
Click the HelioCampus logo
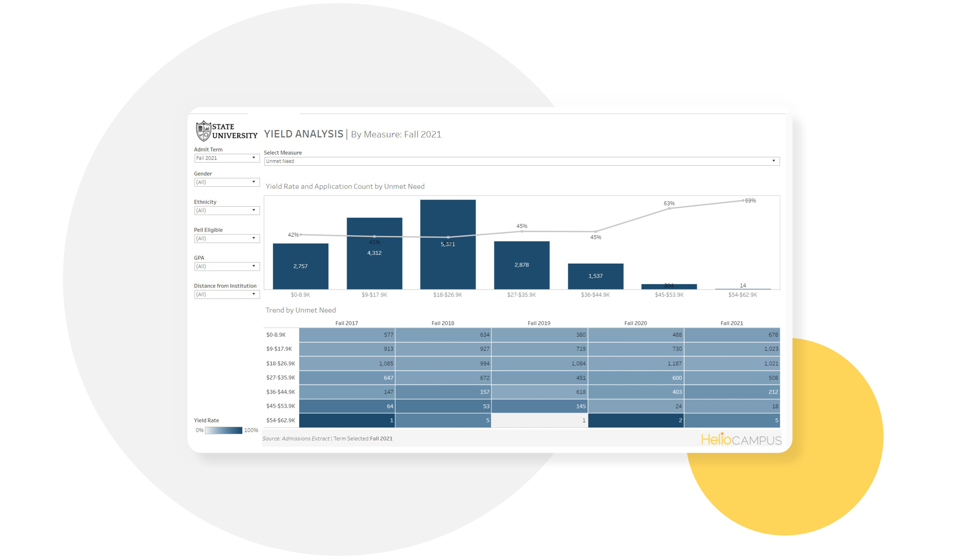coord(741,439)
